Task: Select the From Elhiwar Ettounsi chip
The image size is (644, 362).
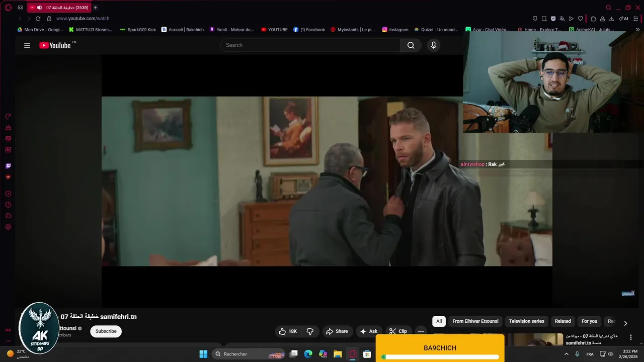Action: coord(475,321)
